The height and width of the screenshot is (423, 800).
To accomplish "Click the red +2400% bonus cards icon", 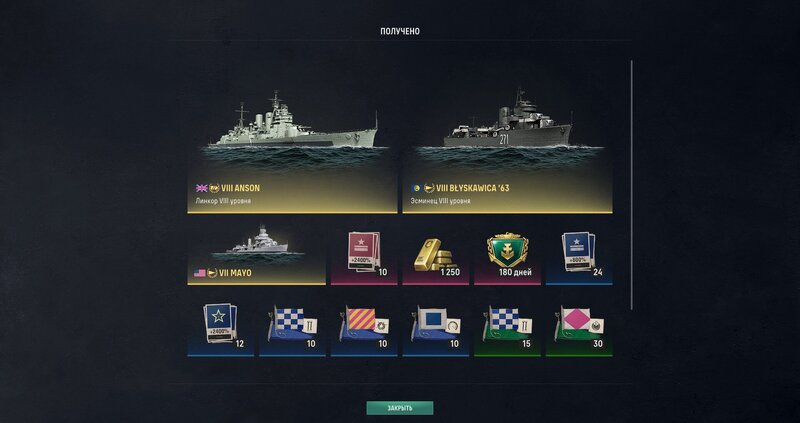I will tap(364, 252).
